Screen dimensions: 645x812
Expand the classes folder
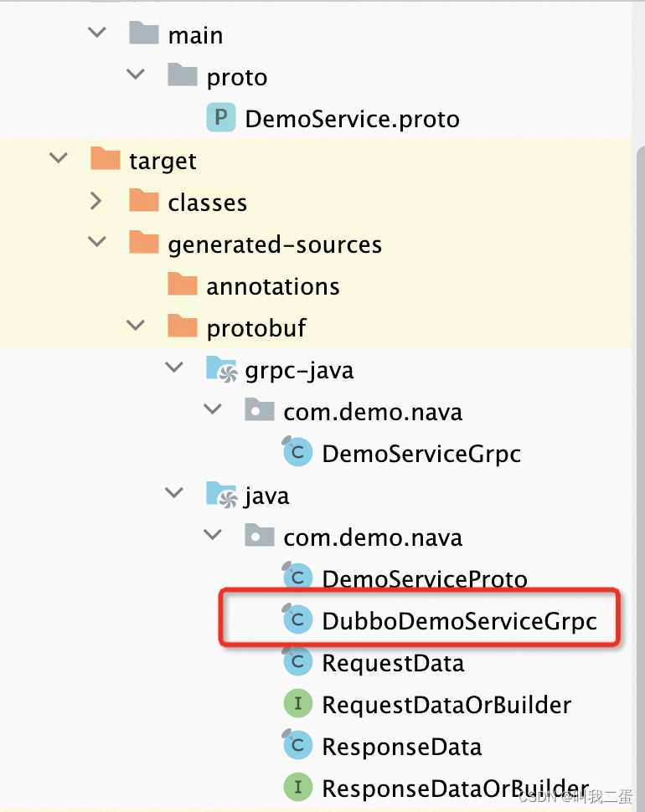[x=95, y=201]
